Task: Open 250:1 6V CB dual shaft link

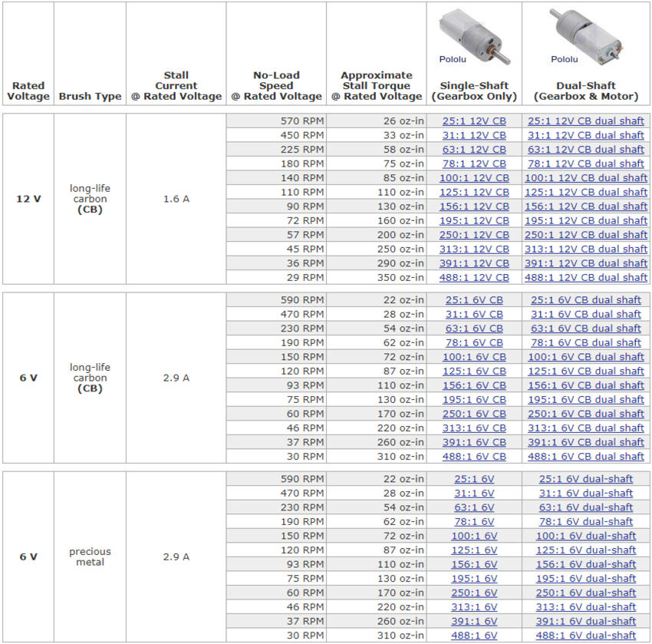Action: tap(586, 414)
